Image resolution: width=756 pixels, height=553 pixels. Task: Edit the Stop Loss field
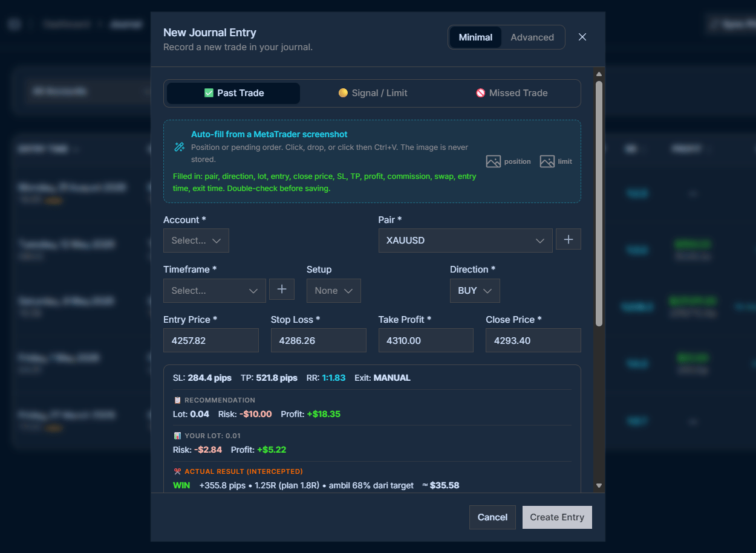coord(319,340)
